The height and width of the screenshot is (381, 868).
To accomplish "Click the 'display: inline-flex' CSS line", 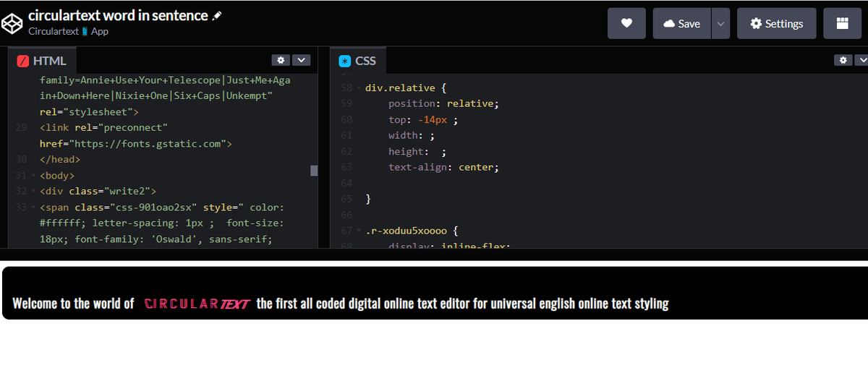I will coord(449,246).
